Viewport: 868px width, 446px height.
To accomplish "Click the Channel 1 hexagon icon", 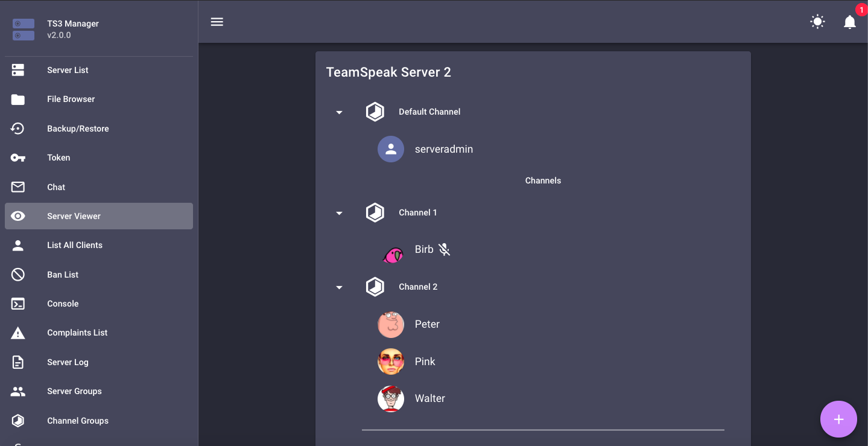I will 375,212.
